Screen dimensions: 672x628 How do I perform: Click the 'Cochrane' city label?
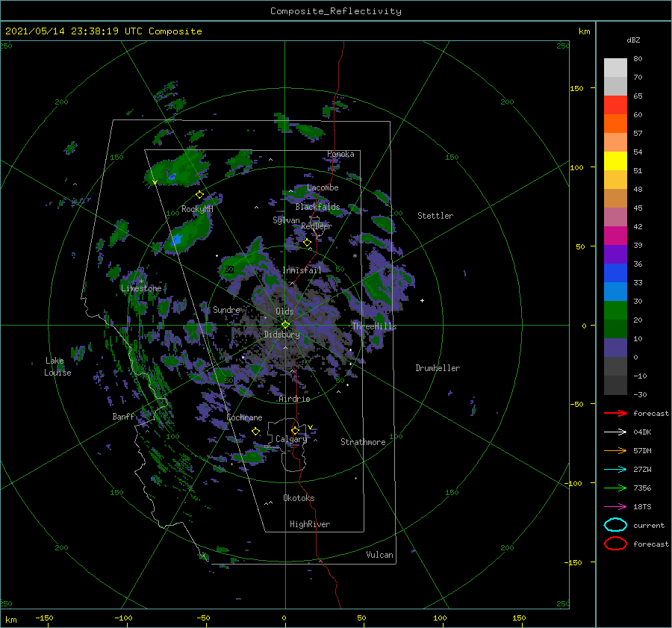point(244,417)
